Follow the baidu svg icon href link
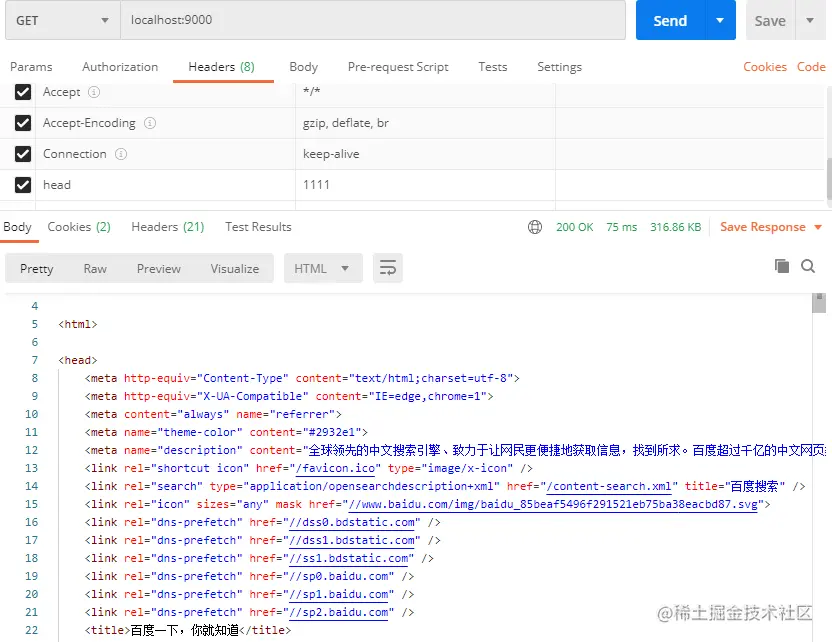 point(553,505)
